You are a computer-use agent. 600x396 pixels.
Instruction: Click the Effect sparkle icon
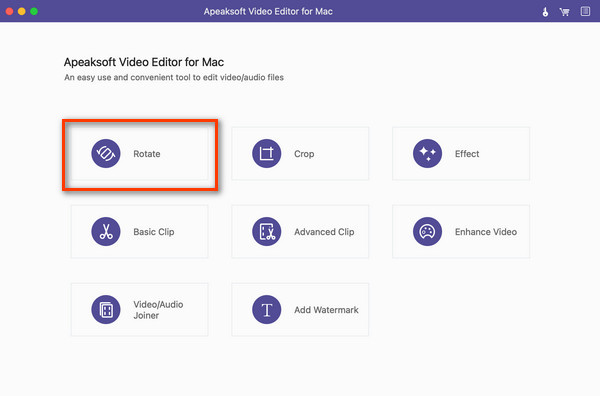pyautogui.click(x=427, y=153)
